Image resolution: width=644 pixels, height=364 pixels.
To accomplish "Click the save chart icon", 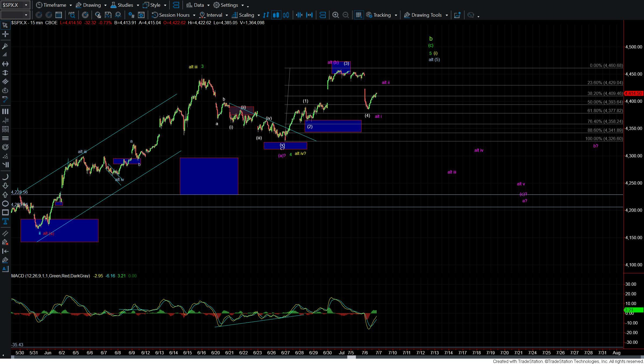I will point(108,15).
